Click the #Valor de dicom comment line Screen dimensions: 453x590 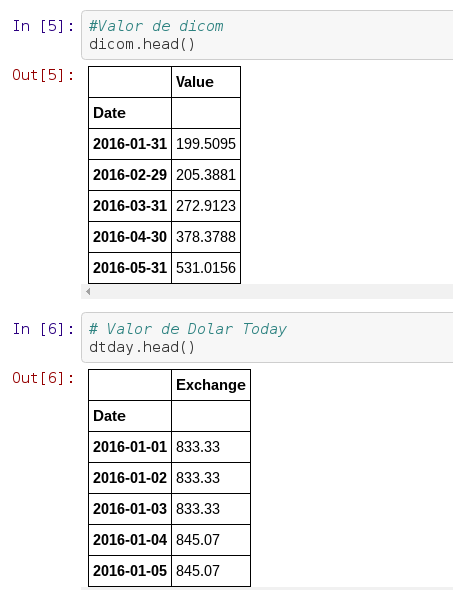pos(156,26)
